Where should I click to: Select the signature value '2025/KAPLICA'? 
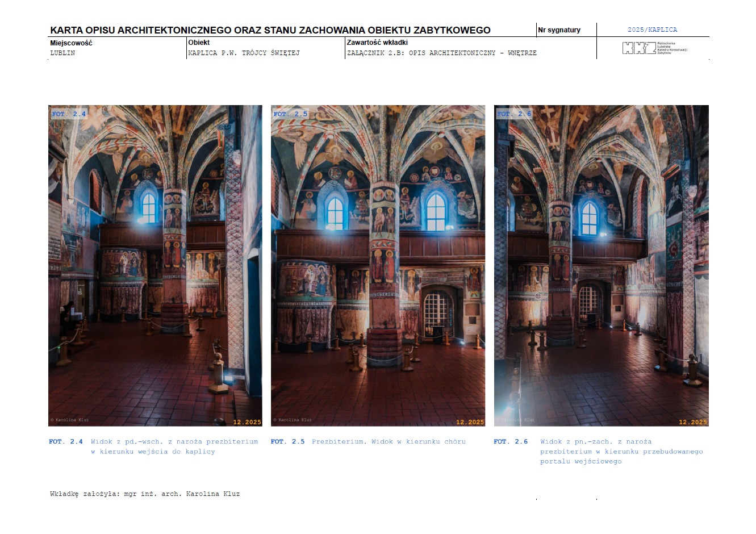click(x=652, y=30)
